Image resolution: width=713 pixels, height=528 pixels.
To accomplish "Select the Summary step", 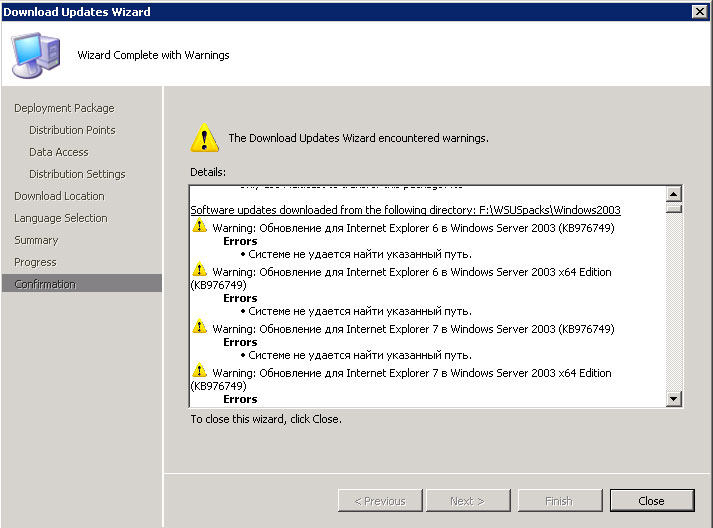I will click(x=36, y=240).
